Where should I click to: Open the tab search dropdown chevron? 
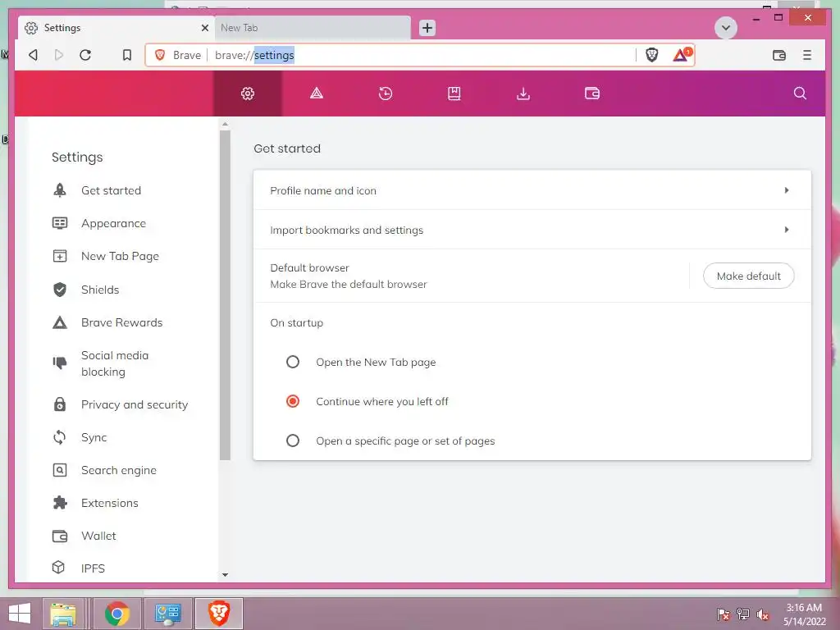pos(726,28)
